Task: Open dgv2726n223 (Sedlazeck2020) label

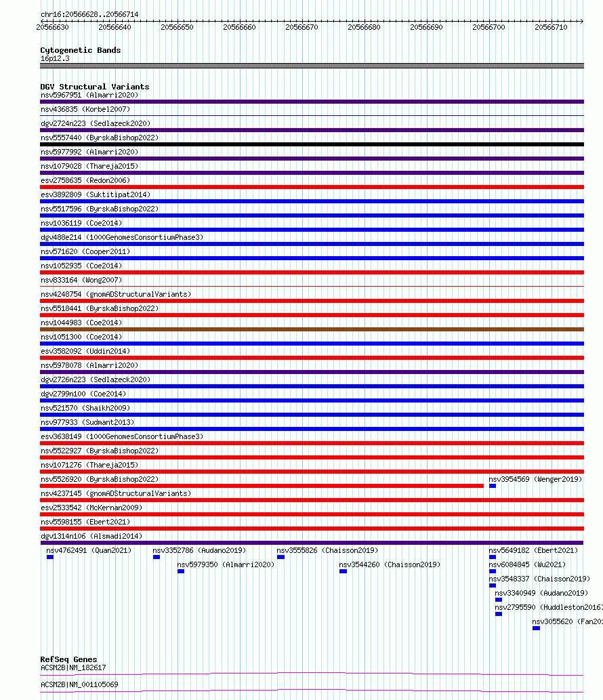Action: 96,380
